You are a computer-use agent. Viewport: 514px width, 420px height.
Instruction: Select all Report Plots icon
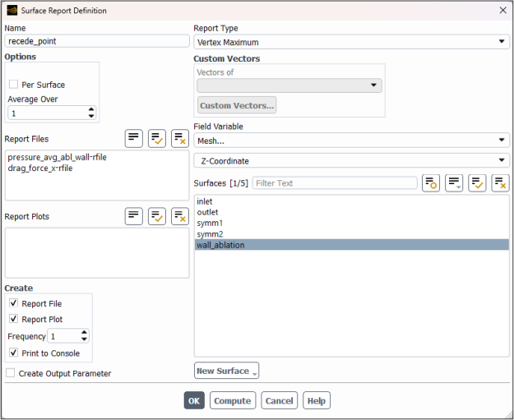157,216
